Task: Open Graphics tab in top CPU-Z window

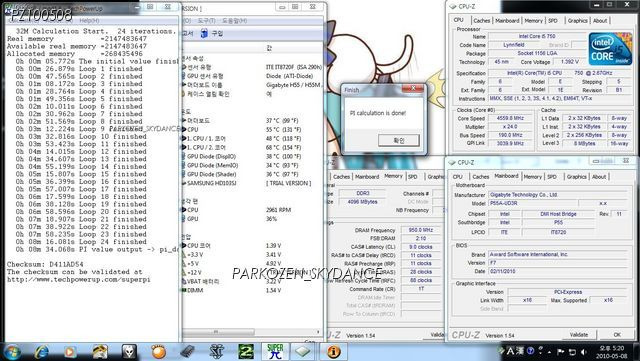Action: (x=577, y=20)
